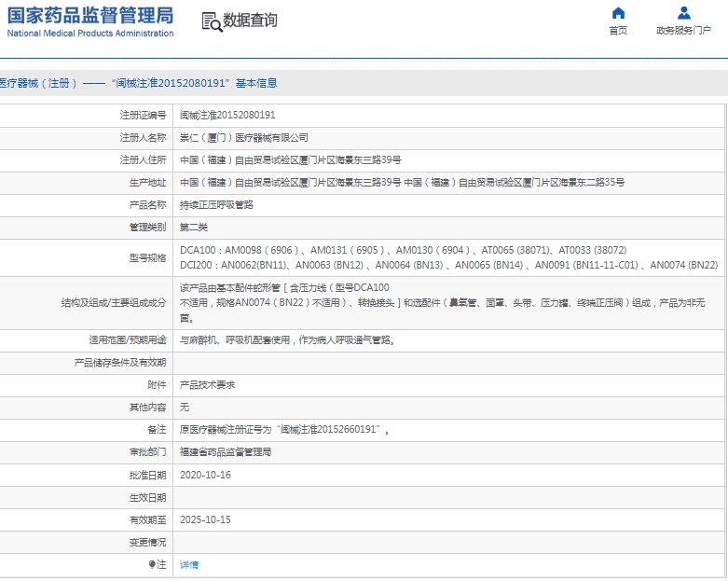
Task: Click expiry date 2025-10-15
Action: pyautogui.click(x=205, y=519)
